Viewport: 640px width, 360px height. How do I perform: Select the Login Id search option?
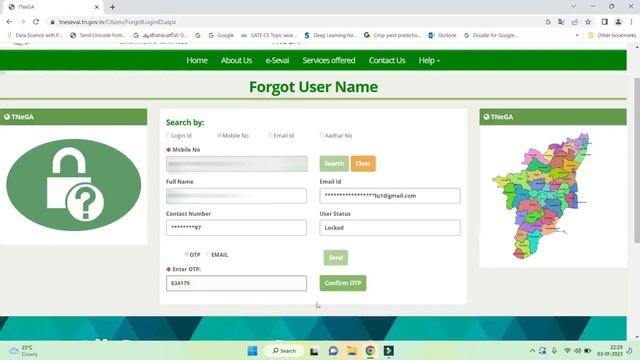click(x=168, y=135)
